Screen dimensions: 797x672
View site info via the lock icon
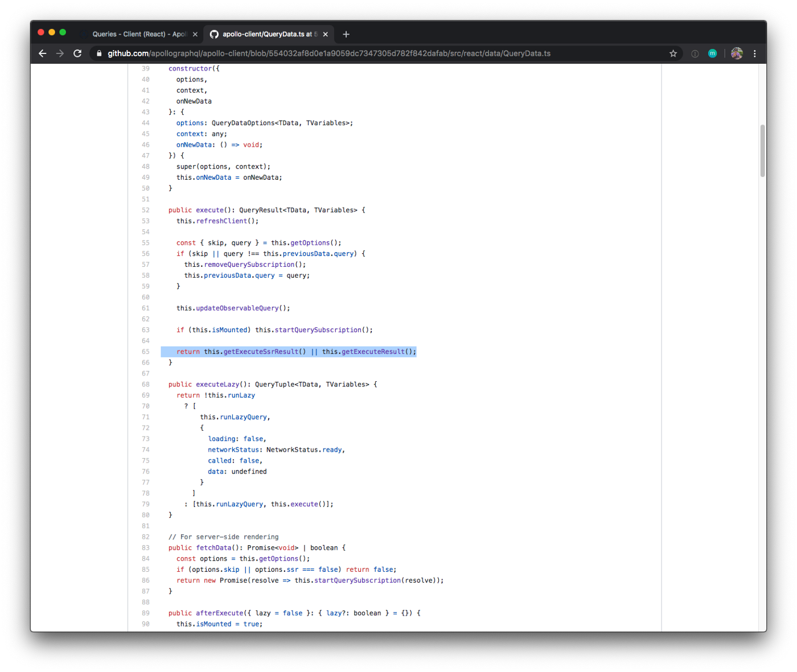click(x=99, y=53)
